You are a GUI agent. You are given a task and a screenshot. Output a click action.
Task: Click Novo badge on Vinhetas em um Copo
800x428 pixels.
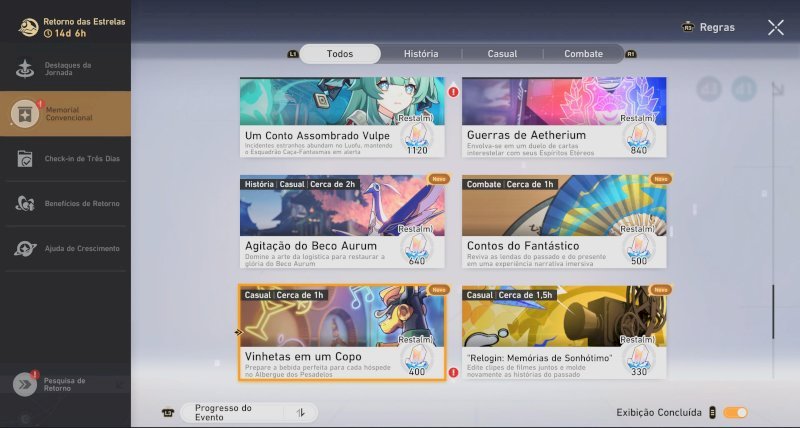[439, 290]
